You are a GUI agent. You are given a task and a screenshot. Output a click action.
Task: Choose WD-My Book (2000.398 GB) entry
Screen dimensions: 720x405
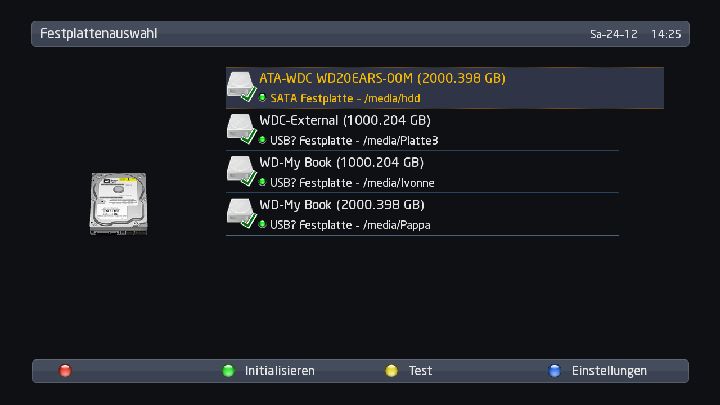[x=341, y=204]
